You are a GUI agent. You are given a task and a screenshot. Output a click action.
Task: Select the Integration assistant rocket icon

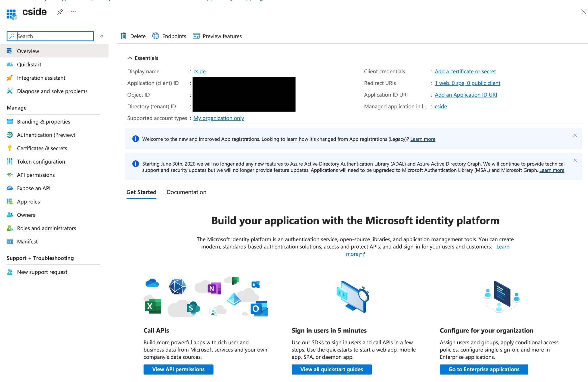9,78
